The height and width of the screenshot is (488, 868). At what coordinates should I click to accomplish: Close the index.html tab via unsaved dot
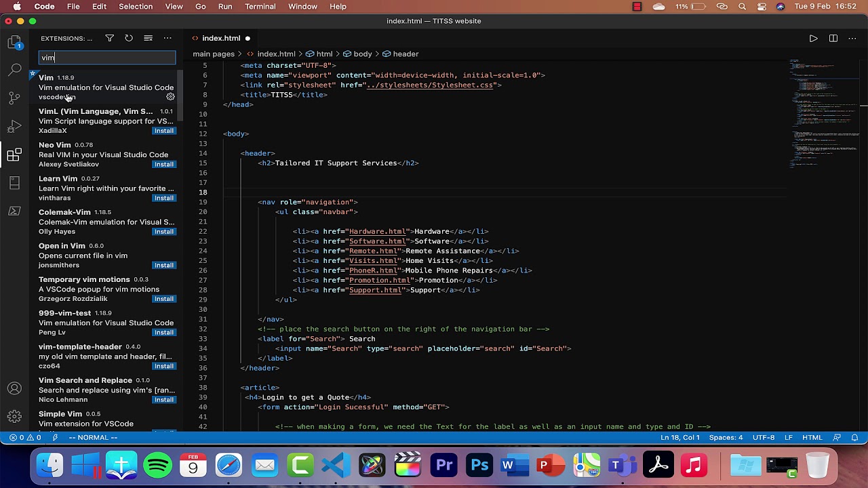248,39
